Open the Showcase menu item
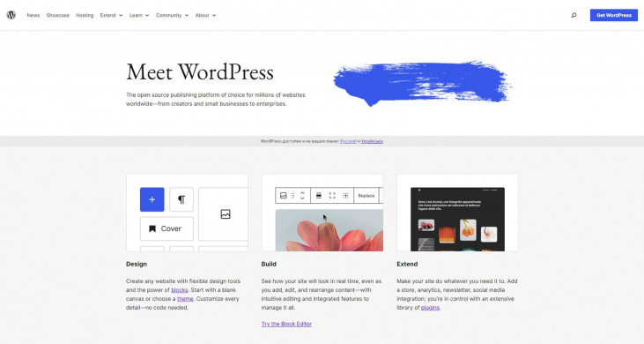This screenshot has width=644, height=344. pos(58,15)
